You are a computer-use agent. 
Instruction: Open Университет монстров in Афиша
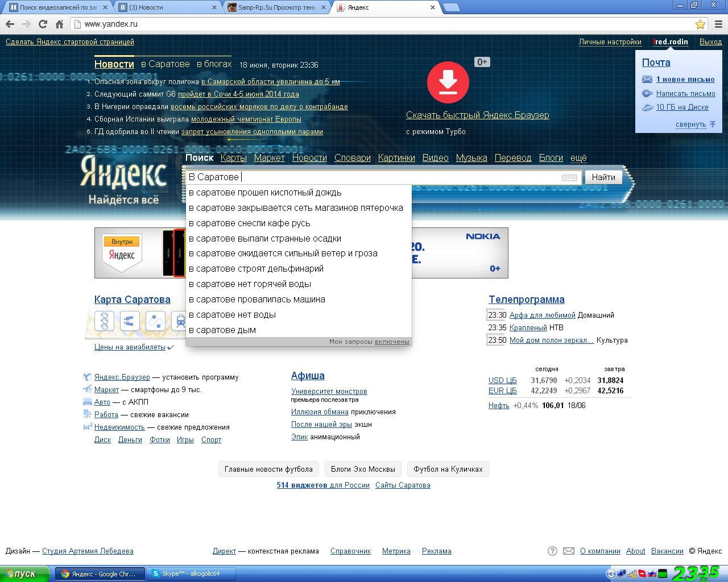[329, 392]
